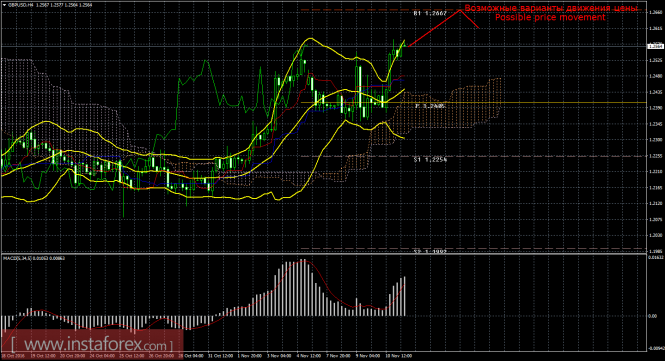Select the S2 1.1992 support level label

click(x=430, y=252)
